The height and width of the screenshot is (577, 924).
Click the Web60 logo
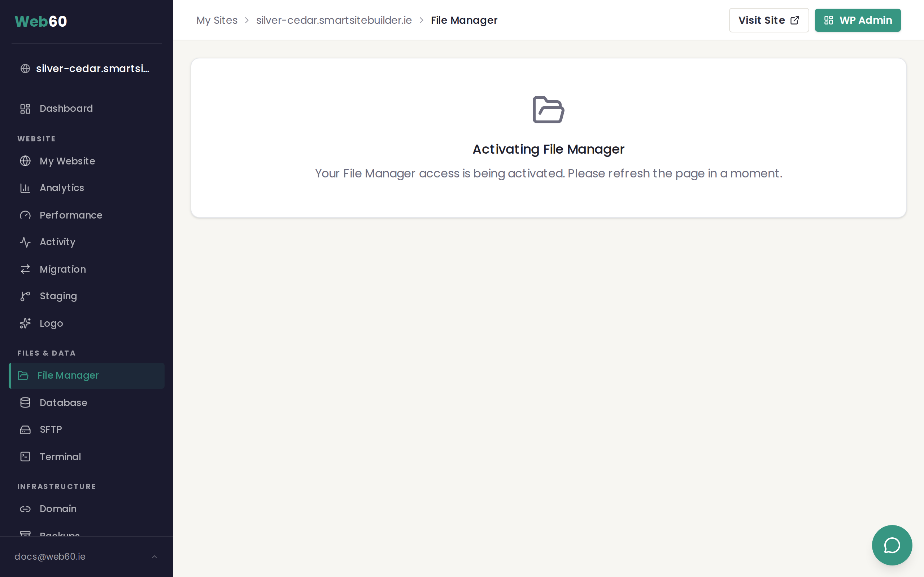40,21
